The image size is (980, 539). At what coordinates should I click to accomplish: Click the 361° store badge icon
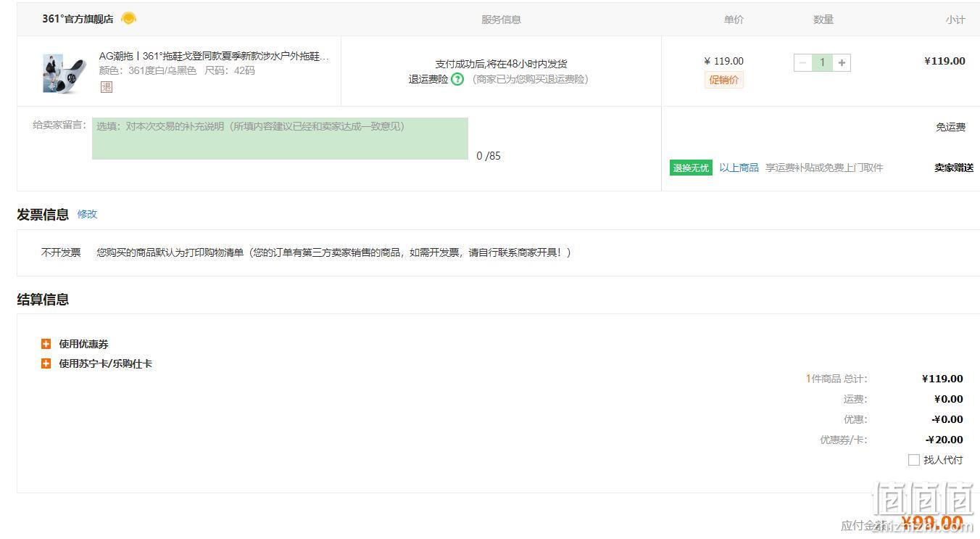[128, 18]
